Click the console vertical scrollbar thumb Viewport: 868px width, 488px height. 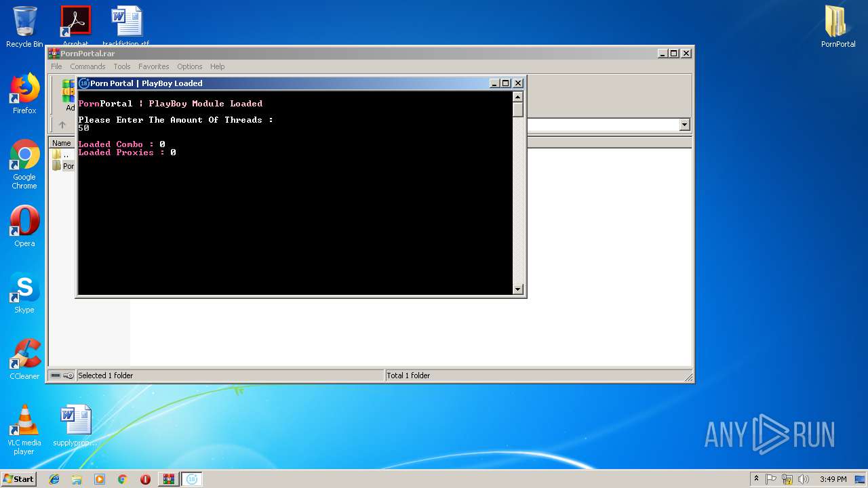tap(518, 110)
